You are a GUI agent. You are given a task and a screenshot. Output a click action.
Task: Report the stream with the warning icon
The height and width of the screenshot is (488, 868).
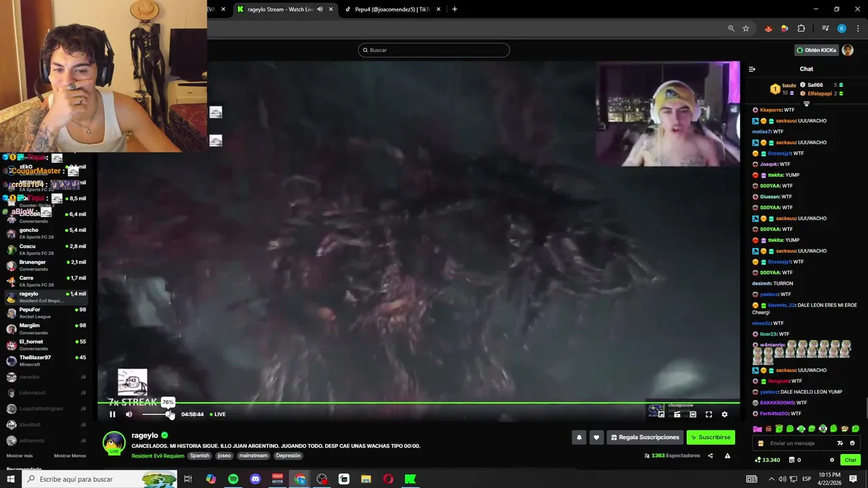pos(728,455)
